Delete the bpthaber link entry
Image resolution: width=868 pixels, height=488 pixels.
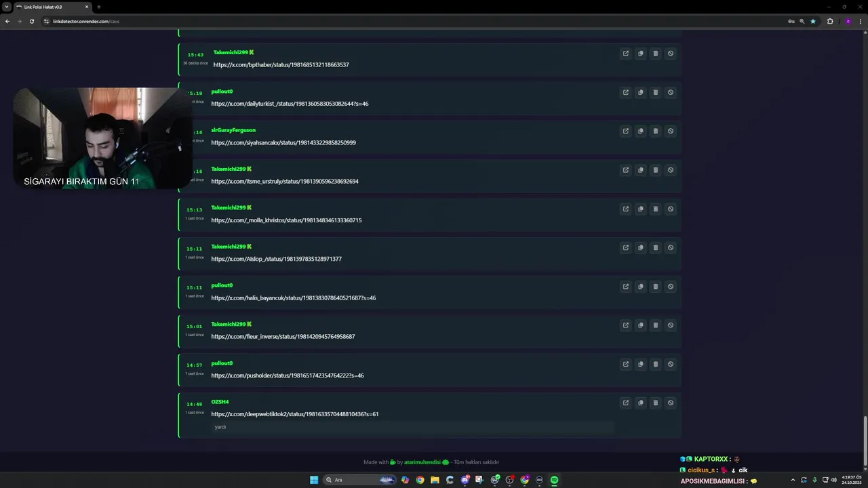pos(655,54)
